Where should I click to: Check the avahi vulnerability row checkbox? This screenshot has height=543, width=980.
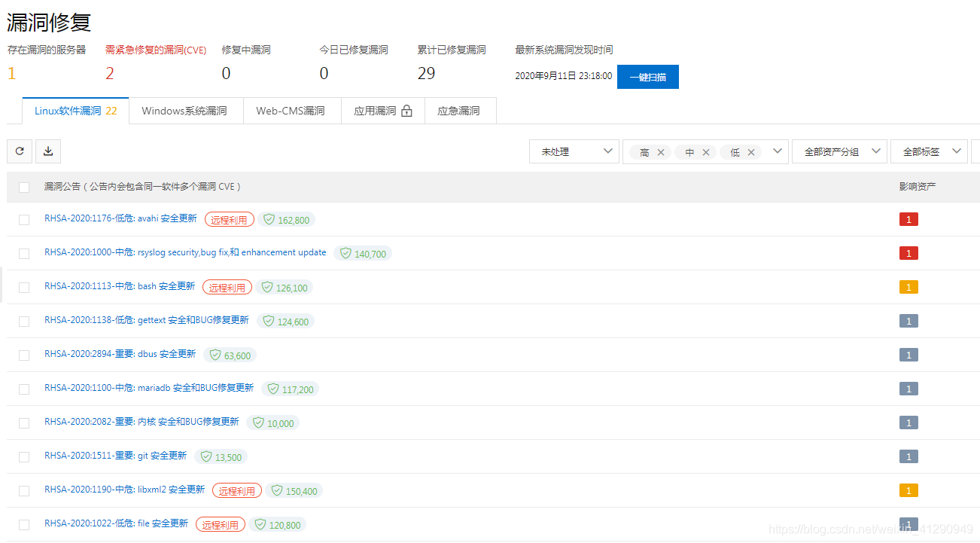click(x=24, y=220)
